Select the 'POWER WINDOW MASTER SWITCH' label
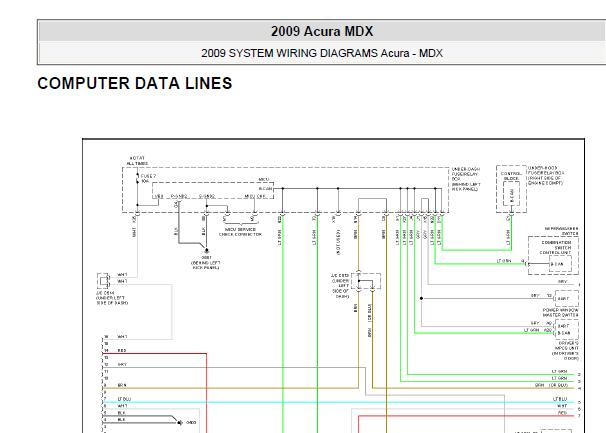This screenshot has width=606, height=433. click(x=560, y=313)
